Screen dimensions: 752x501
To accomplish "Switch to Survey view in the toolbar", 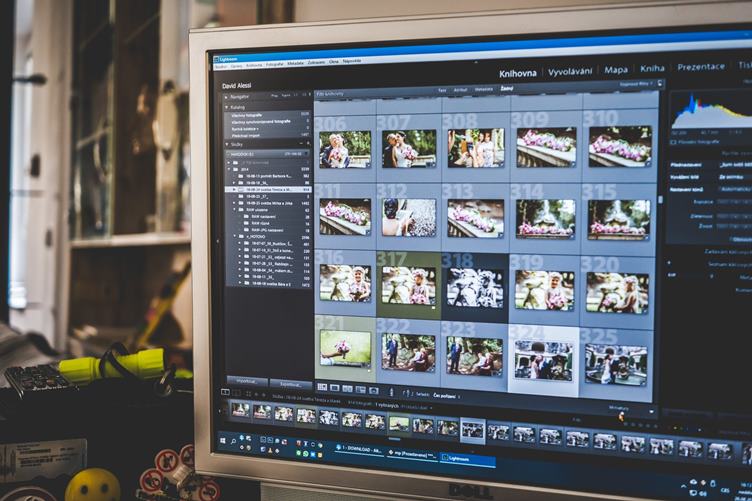I will tap(360, 390).
